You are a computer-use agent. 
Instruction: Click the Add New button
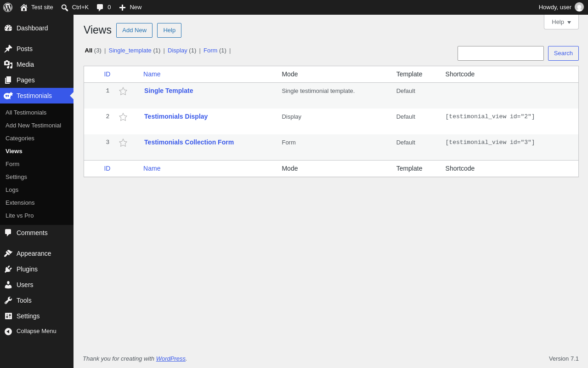coord(134,30)
